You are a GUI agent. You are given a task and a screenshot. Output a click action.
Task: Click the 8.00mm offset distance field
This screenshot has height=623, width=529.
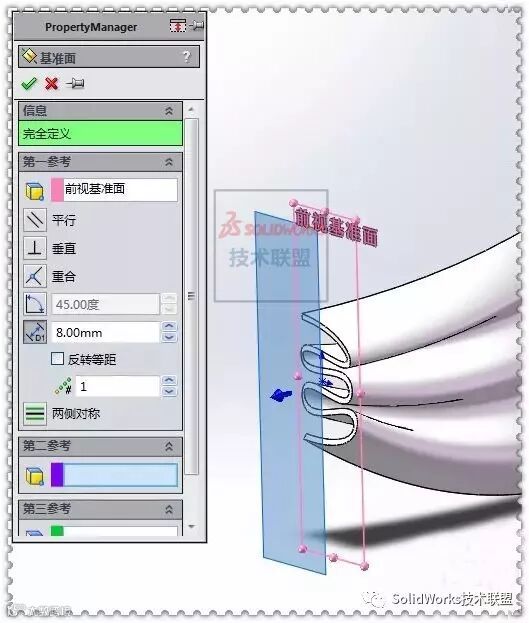(x=106, y=333)
